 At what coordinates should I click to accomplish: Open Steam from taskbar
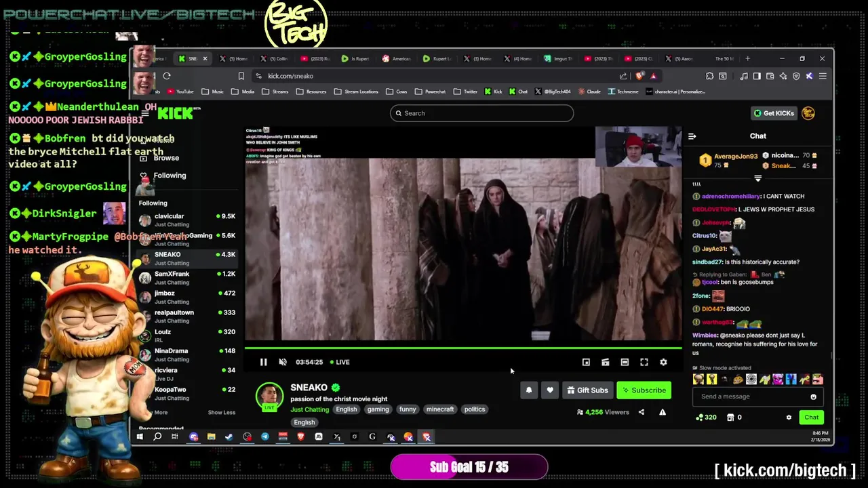pos(229,437)
